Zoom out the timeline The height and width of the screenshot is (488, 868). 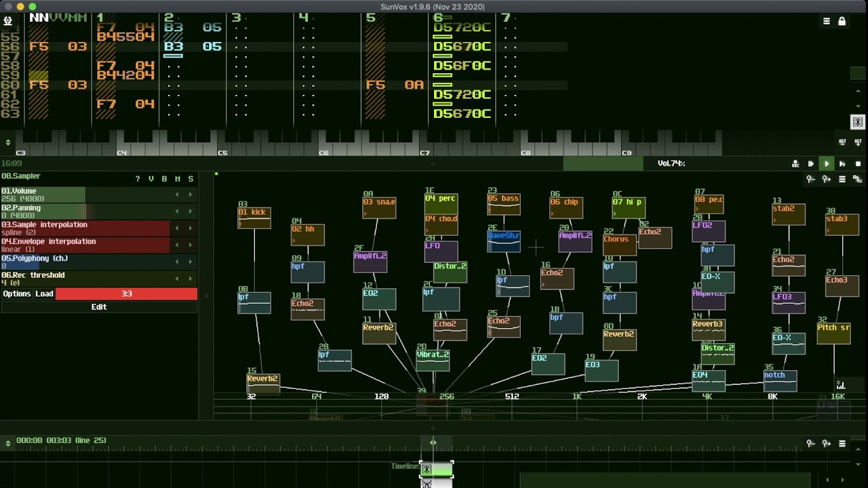point(810,444)
